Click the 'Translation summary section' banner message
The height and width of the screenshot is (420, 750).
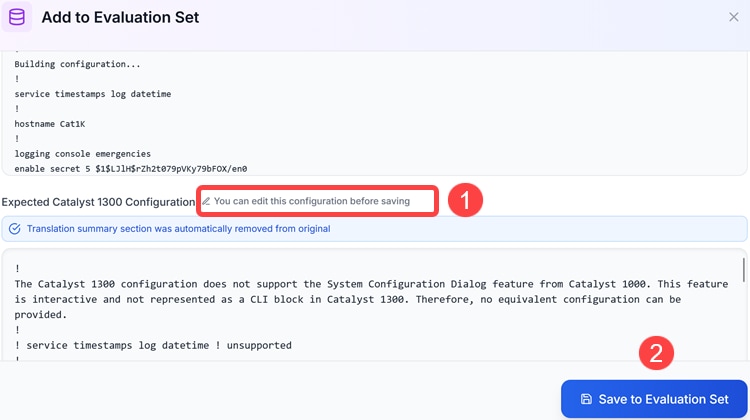pyautogui.click(x=178, y=229)
